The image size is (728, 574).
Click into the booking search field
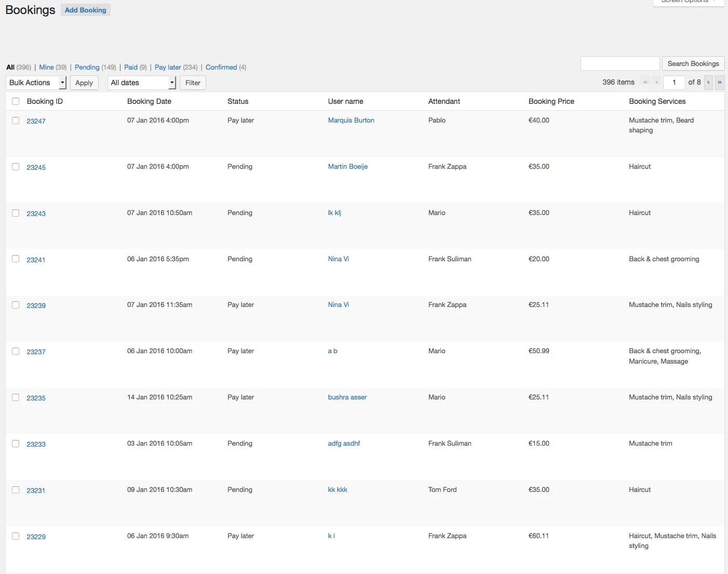coord(620,63)
